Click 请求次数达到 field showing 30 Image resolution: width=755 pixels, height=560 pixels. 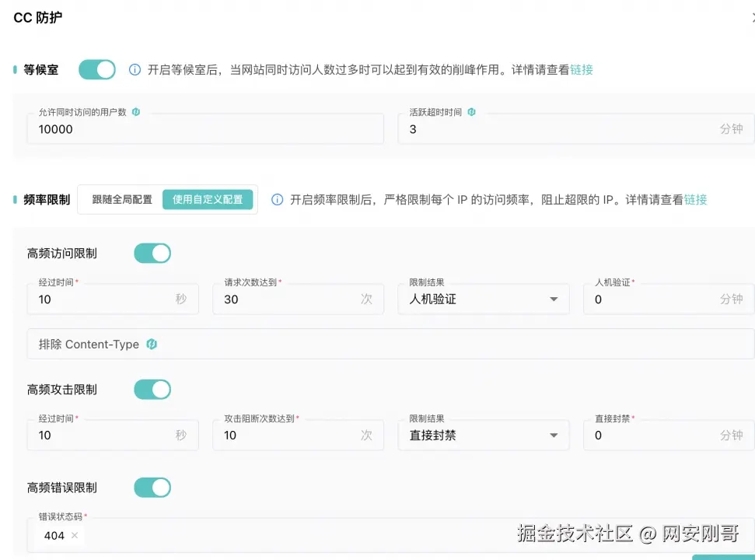coord(298,299)
